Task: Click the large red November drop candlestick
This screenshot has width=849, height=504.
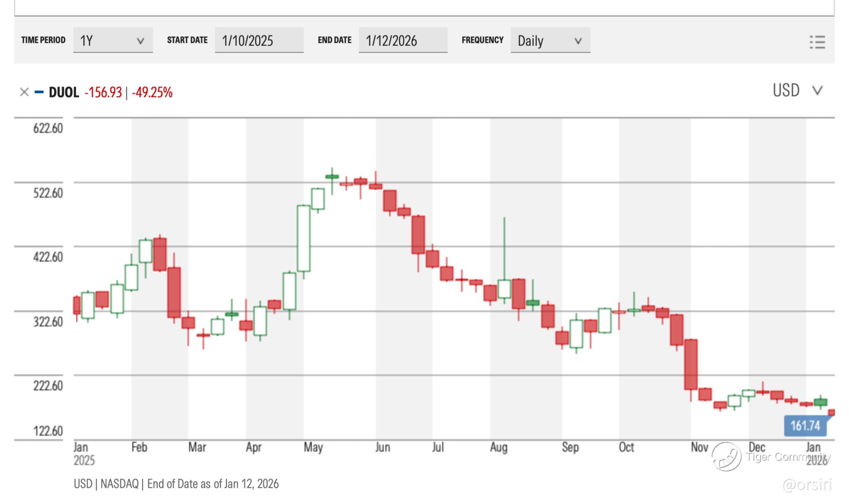Action: coord(690,364)
